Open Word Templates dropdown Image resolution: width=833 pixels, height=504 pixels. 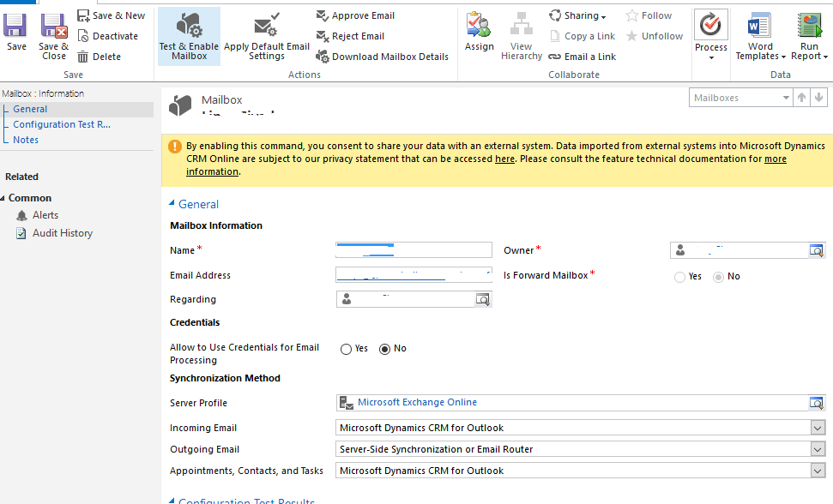[760, 36]
